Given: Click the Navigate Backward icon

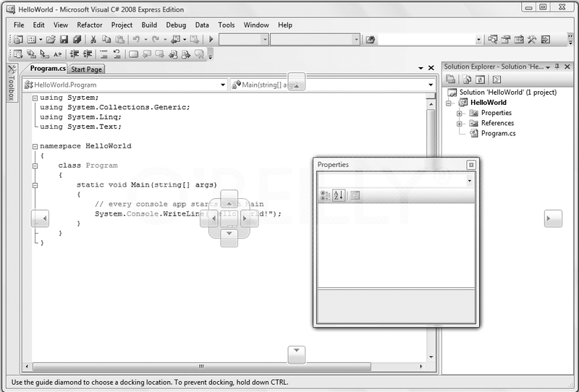Looking at the screenshot, I should click(176, 39).
